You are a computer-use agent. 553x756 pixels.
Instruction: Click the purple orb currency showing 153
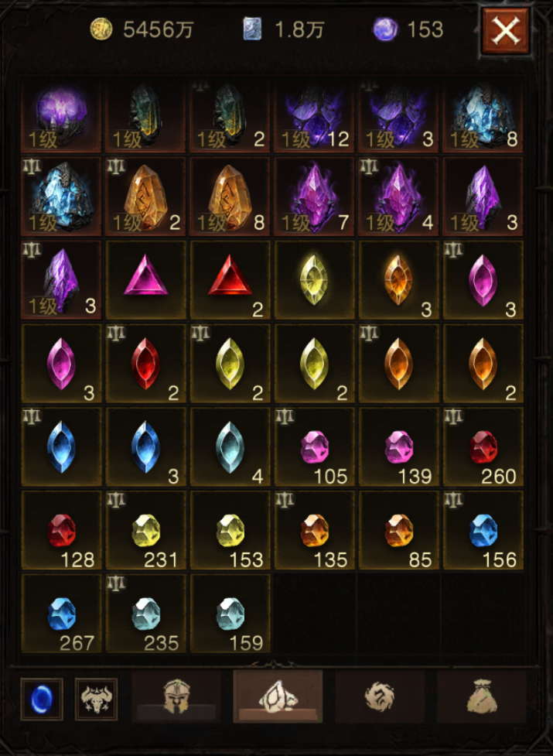tap(386, 29)
